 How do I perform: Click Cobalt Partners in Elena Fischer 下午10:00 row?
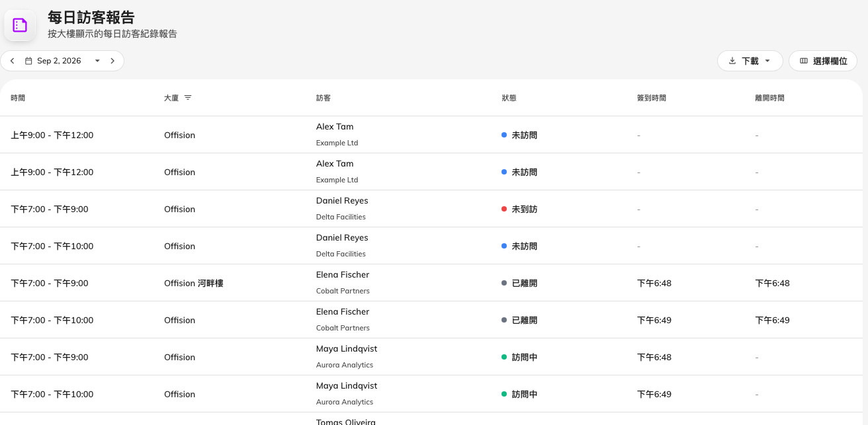point(343,328)
